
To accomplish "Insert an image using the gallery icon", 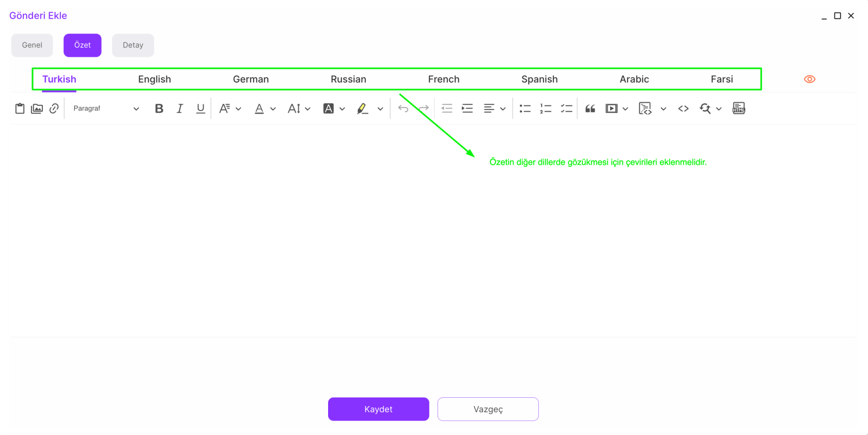I will pyautogui.click(x=37, y=108).
